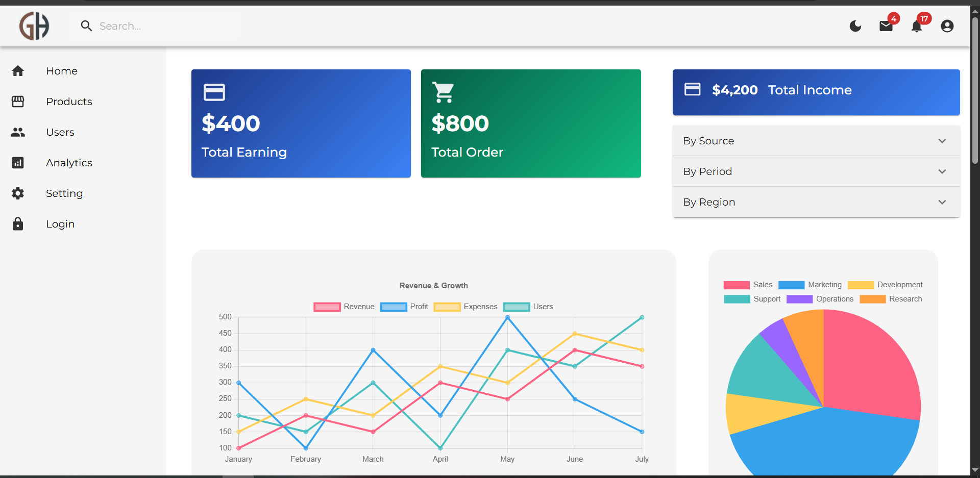Toggle Marketing slice in pie legend
This screenshot has width=980, height=478.
810,285
